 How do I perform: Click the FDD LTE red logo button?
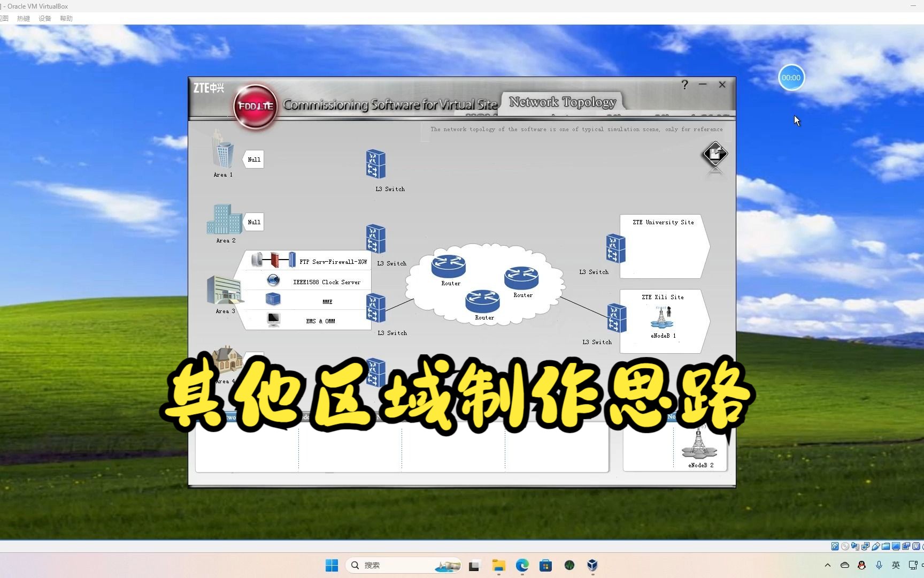tap(256, 107)
